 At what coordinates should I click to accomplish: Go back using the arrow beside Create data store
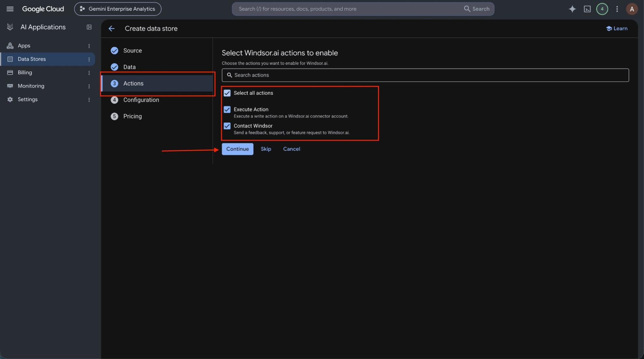point(112,29)
